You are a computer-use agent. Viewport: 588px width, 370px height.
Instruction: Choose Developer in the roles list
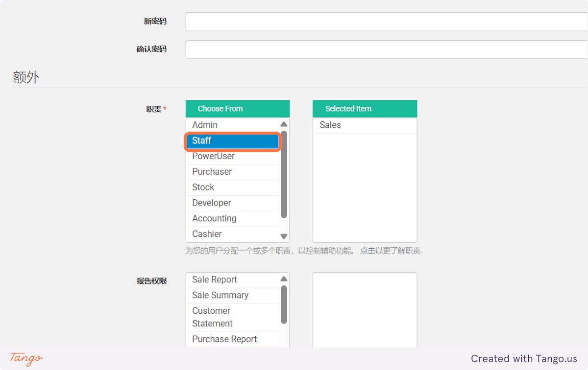tap(232, 204)
